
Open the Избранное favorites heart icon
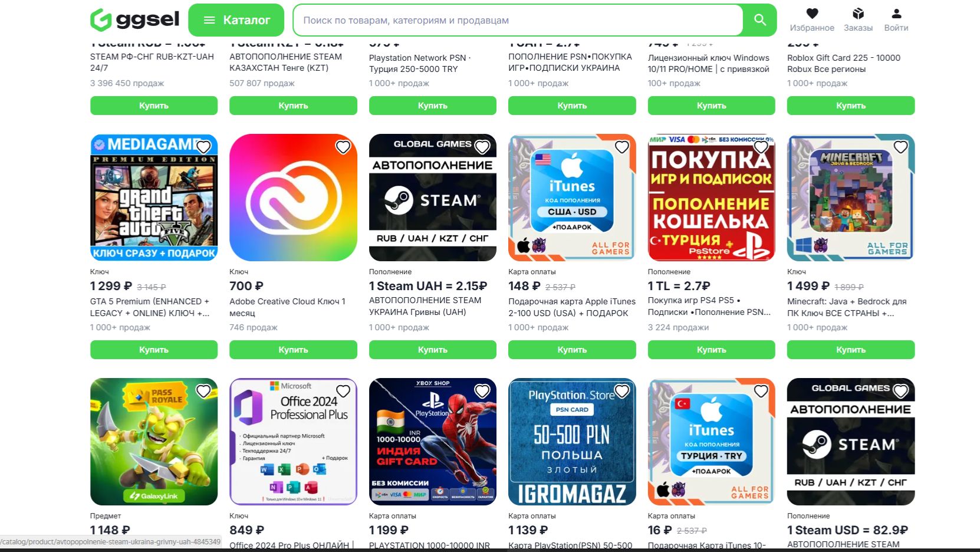click(812, 14)
